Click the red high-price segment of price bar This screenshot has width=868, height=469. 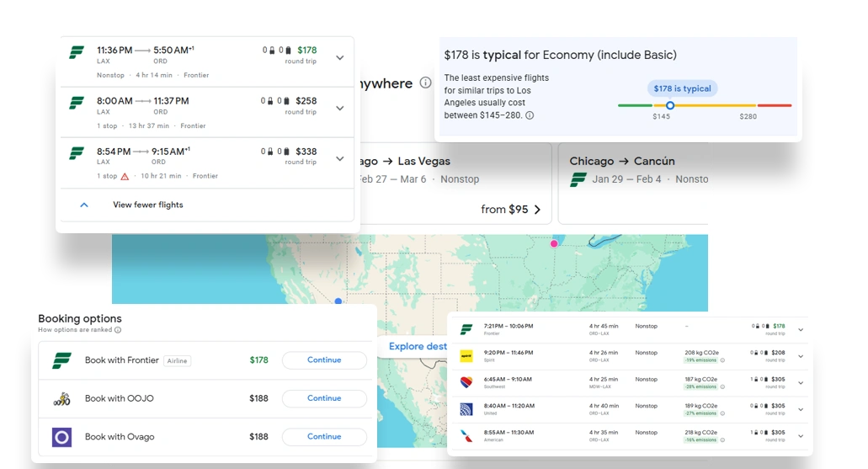pyautogui.click(x=775, y=105)
